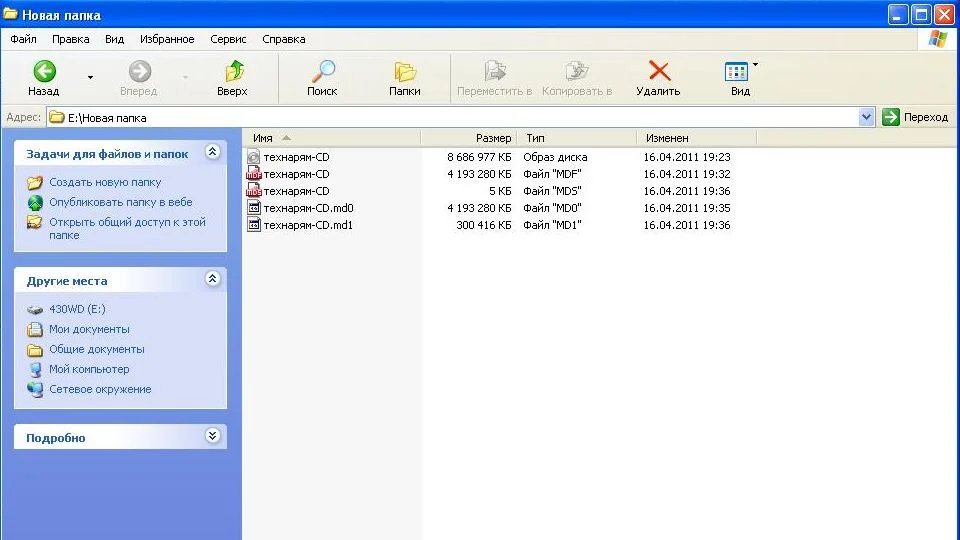Click the Мой компьютер icon
Viewport: 960px width, 540px height.
(35, 369)
